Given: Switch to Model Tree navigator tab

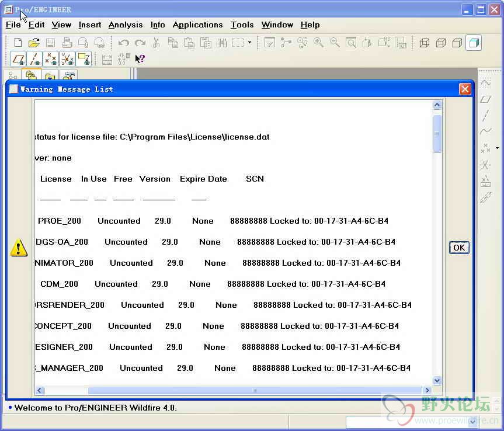Looking at the screenshot, I should pos(13,76).
